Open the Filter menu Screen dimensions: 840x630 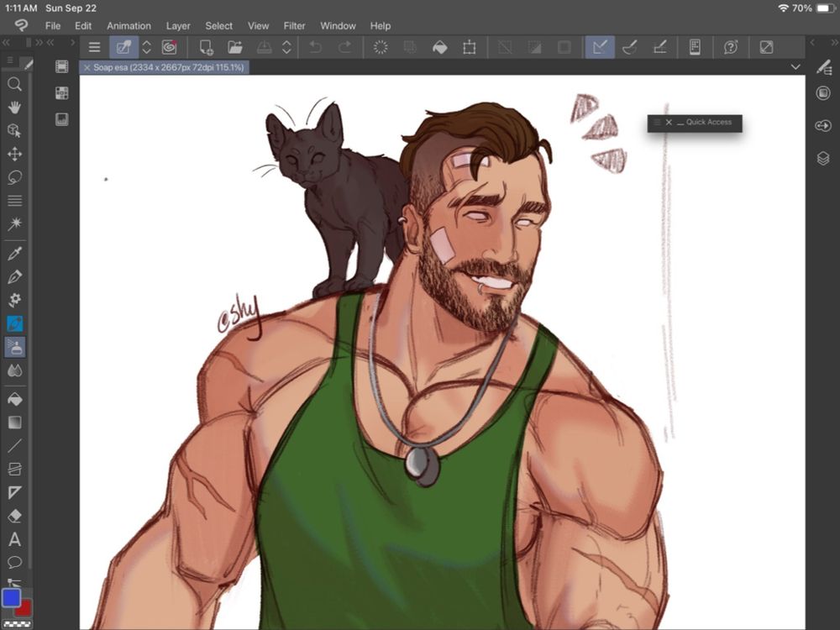[294, 26]
